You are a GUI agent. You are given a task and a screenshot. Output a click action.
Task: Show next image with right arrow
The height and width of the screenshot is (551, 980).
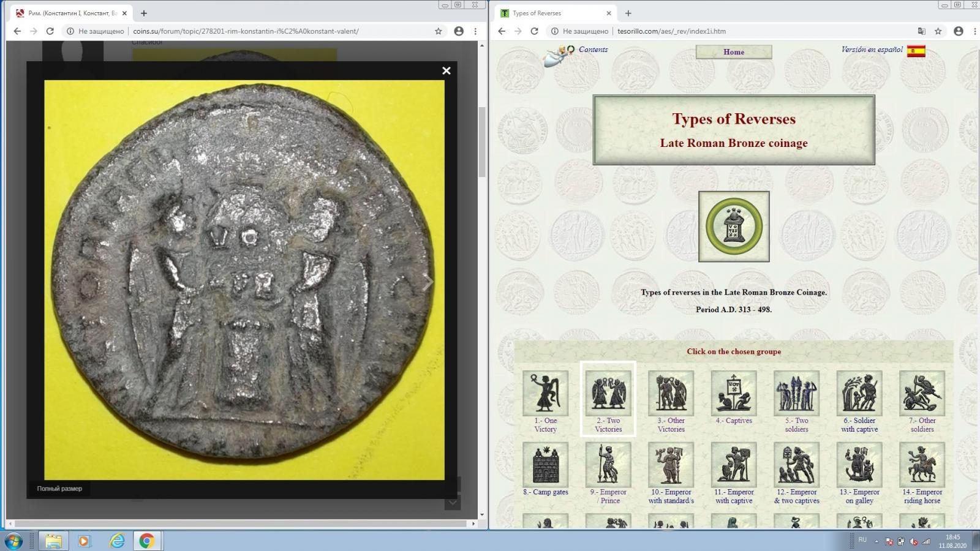(x=428, y=282)
